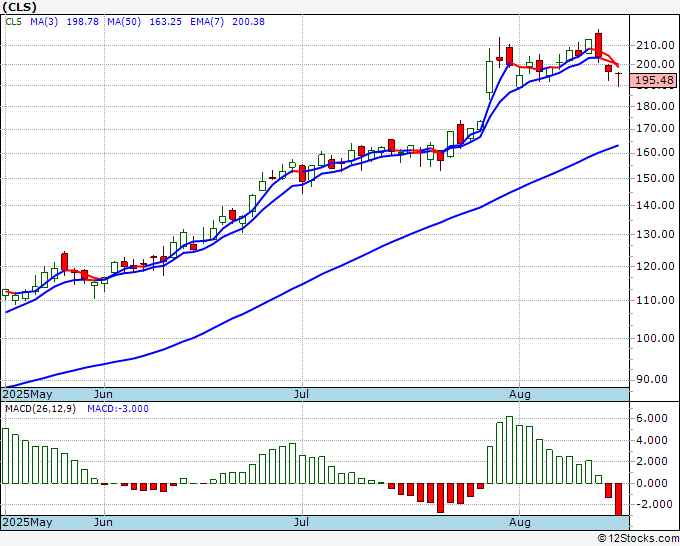Click the current price tag 195.48
680x546 pixels.
654,80
